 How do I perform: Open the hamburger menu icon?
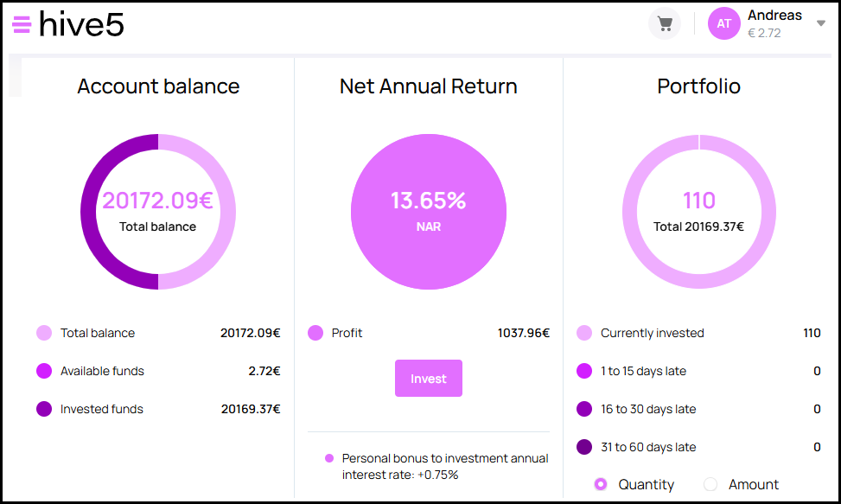tap(22, 24)
